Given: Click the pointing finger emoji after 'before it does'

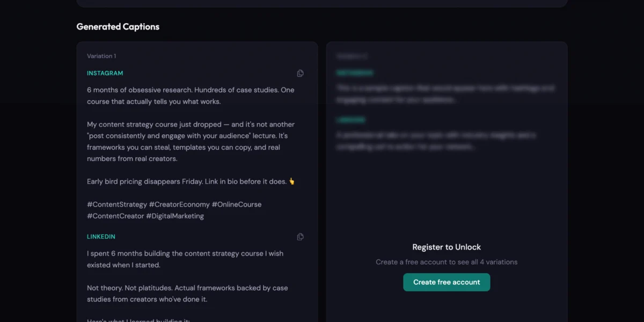Looking at the screenshot, I should (x=292, y=181).
